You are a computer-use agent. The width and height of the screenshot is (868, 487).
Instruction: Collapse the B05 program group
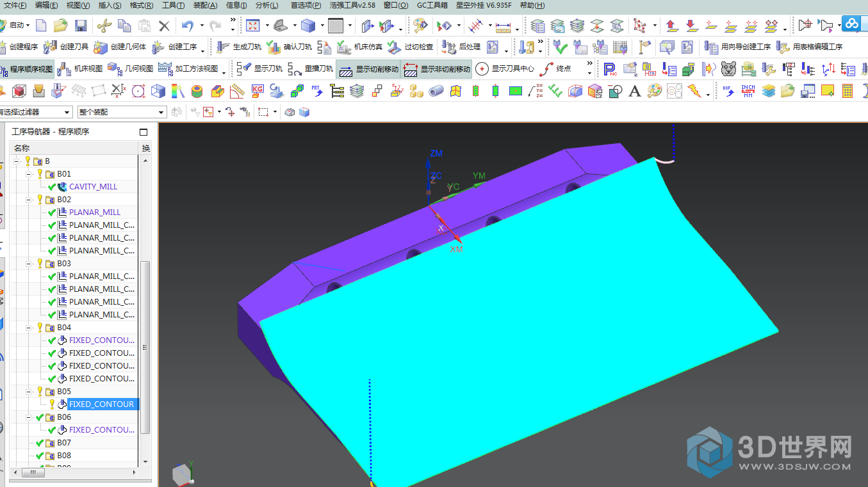[29, 391]
